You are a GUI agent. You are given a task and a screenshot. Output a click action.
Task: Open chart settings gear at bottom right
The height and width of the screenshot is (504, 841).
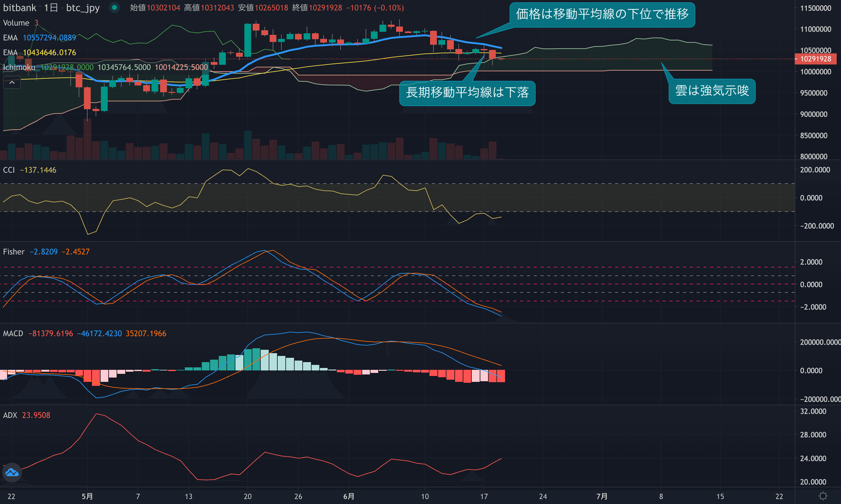[x=823, y=496]
